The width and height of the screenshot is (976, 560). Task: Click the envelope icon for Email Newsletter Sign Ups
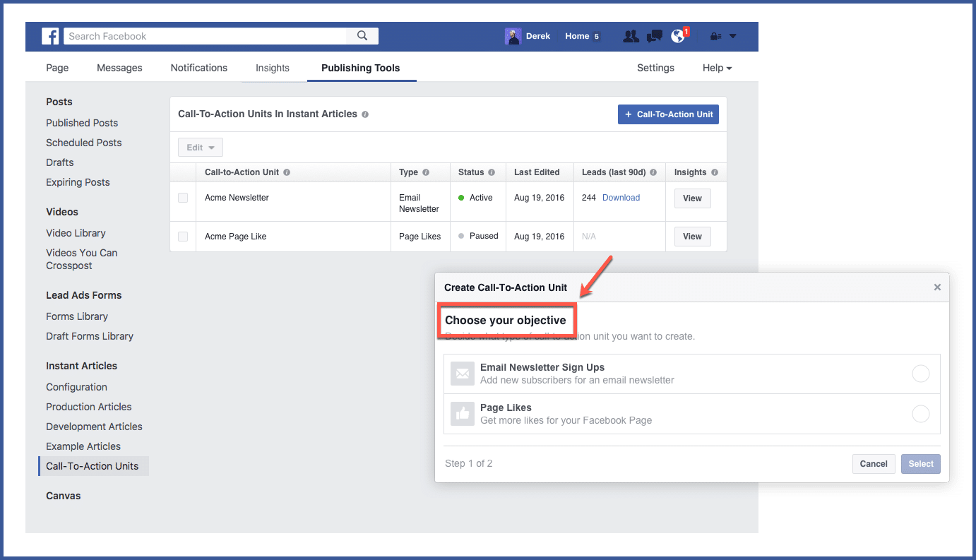coord(463,374)
